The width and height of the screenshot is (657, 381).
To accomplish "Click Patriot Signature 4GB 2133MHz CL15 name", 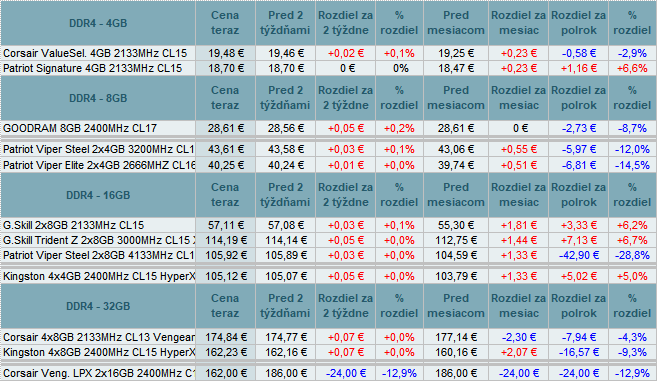I will (93, 68).
